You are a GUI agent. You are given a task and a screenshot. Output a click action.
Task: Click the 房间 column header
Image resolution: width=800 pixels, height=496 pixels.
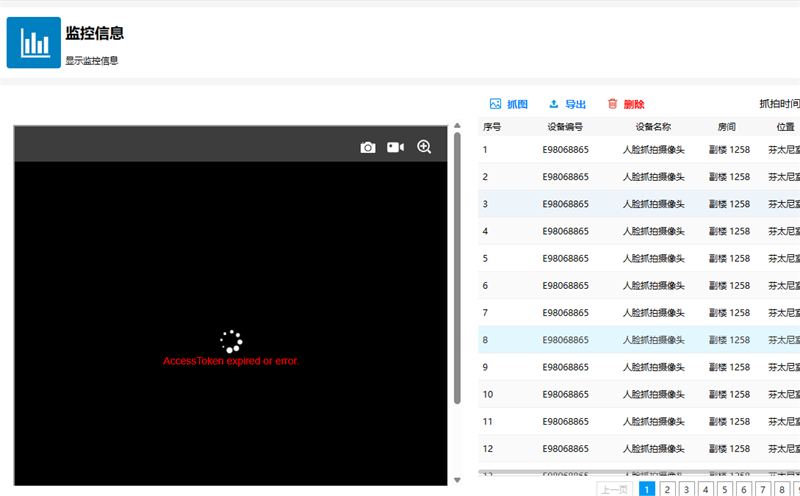pyautogui.click(x=727, y=127)
